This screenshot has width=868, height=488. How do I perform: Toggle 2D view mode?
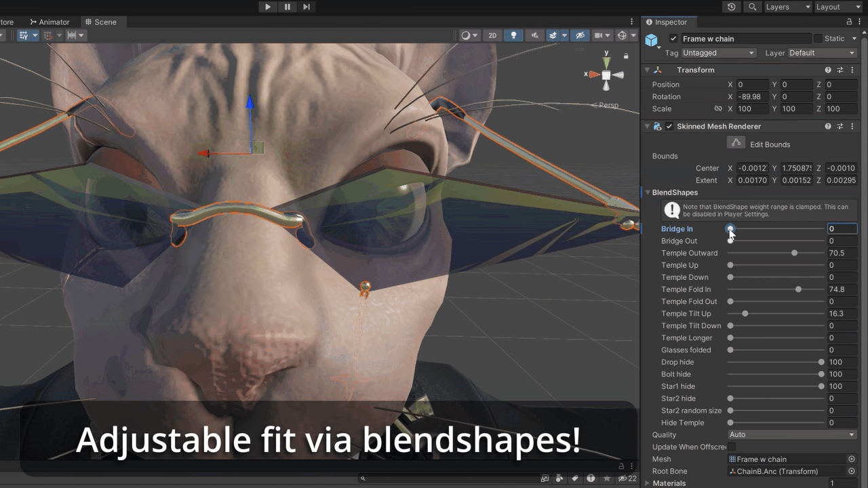493,35
